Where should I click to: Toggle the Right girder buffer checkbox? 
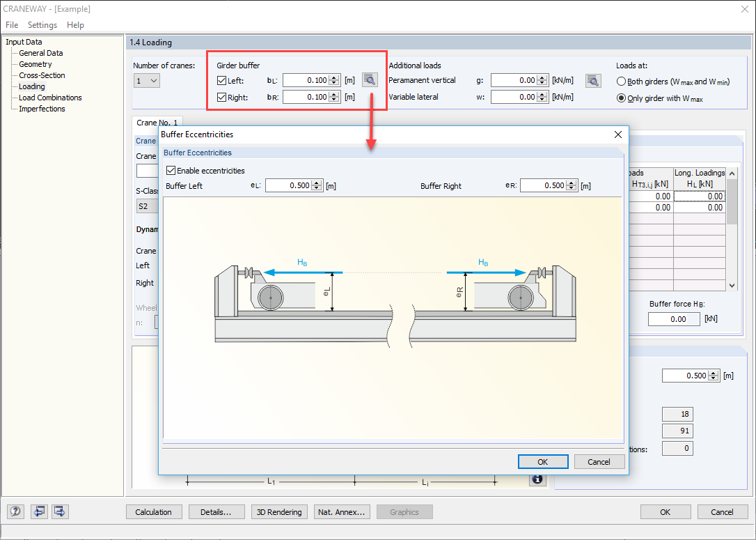[222, 98]
